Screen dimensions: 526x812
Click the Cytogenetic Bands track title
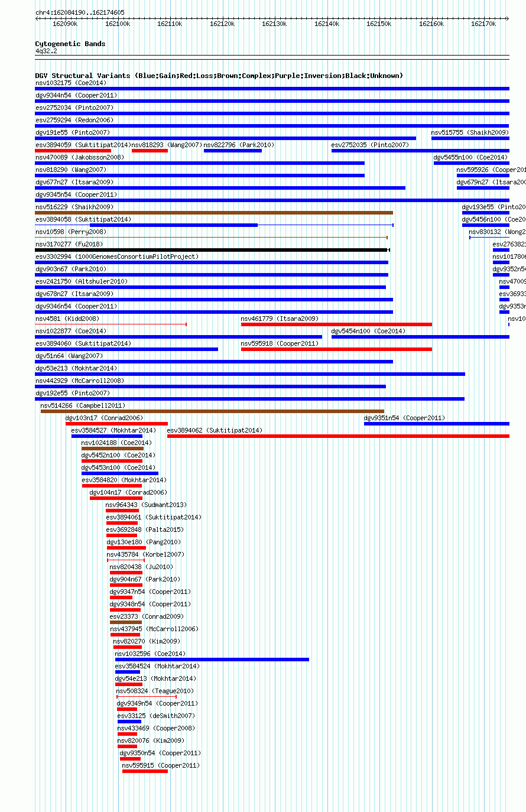[x=70, y=44]
